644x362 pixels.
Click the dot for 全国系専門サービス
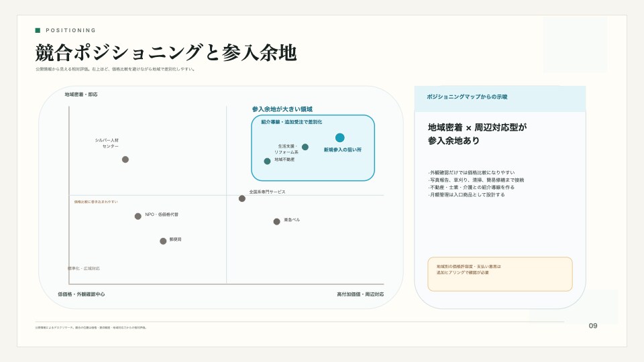(242, 198)
